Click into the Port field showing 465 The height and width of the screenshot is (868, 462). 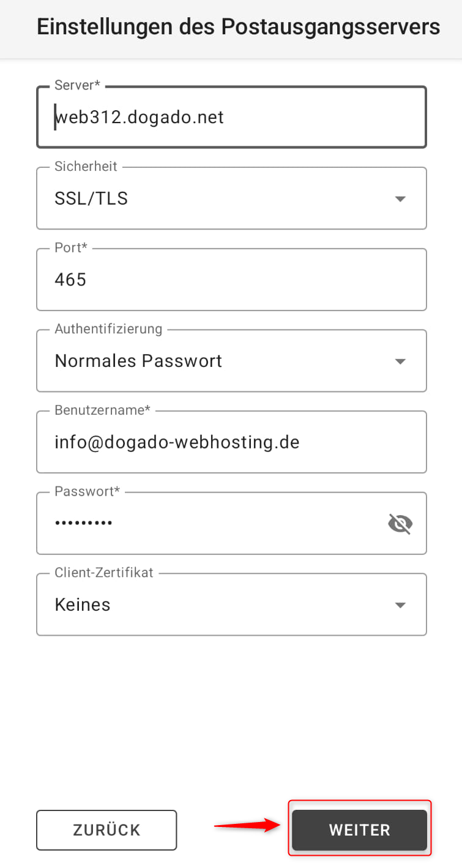tap(231, 280)
